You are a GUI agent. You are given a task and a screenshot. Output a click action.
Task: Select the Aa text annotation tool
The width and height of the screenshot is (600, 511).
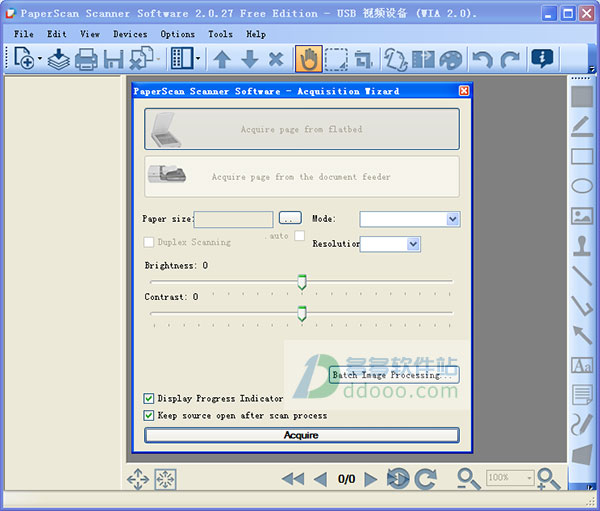[x=582, y=365]
